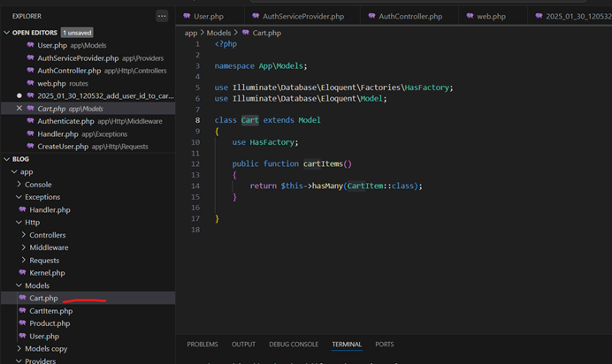Select Authenticate.php in Open Editors list
The width and height of the screenshot is (612, 364).
point(66,121)
